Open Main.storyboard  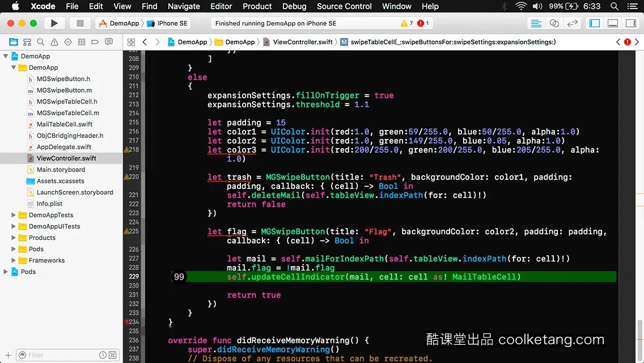tap(61, 170)
